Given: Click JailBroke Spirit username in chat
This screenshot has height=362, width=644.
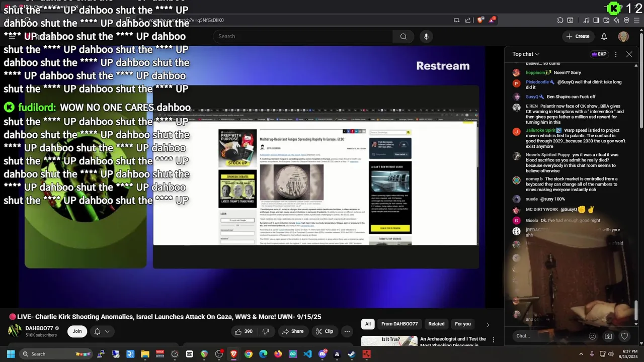Looking at the screenshot, I should coord(541,130).
